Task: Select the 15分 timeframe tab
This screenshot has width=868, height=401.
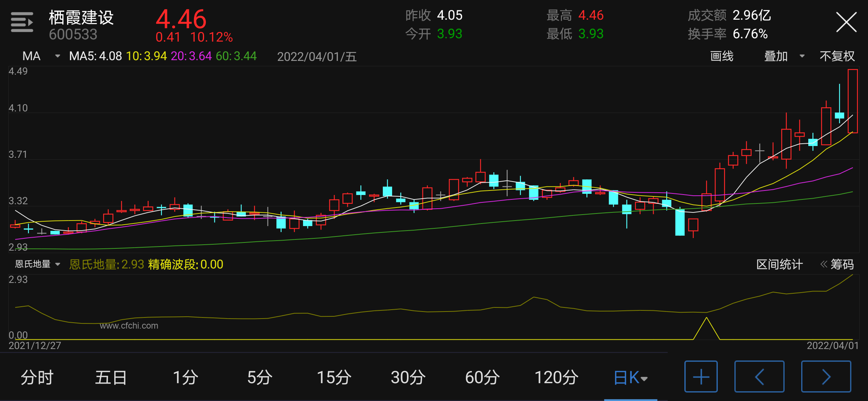Action: (334, 378)
